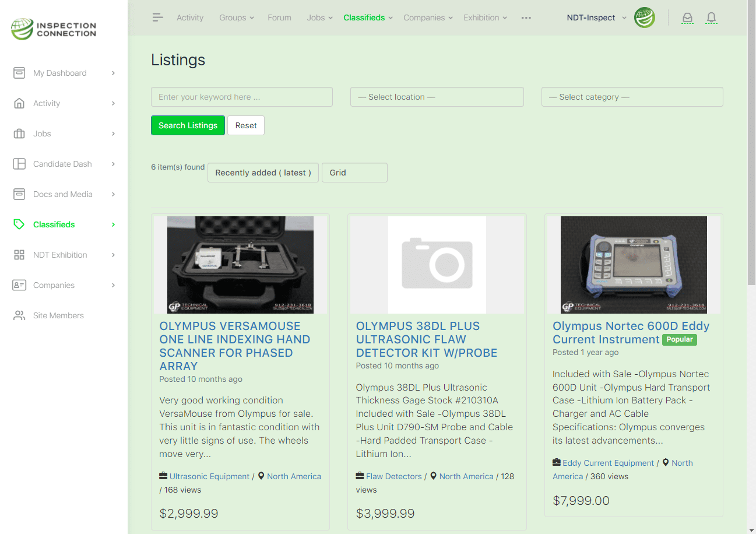The width and height of the screenshot is (756, 534).
Task: Open the Grid view dropdown
Action: tap(354, 173)
